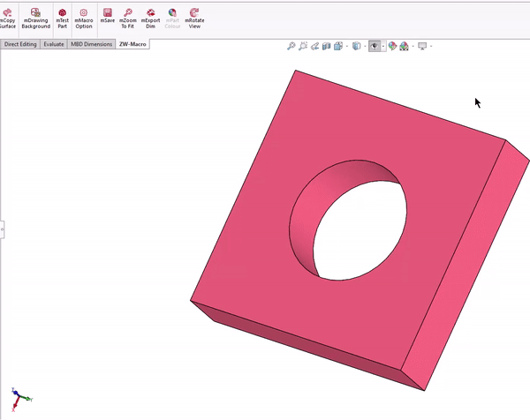Click the mCopy Surface macro icon

(x=6, y=18)
